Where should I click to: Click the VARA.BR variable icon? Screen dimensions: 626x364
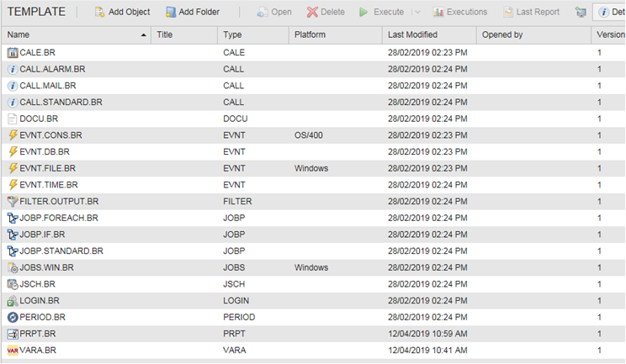click(x=13, y=351)
